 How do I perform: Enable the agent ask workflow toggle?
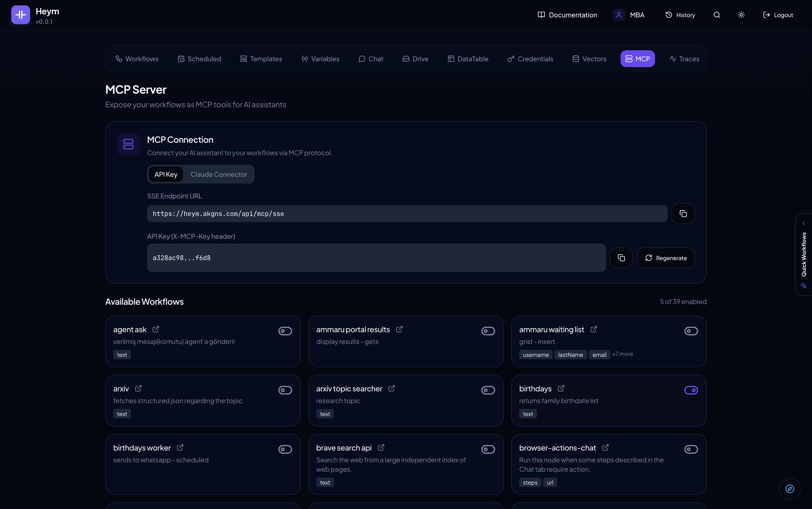click(285, 331)
